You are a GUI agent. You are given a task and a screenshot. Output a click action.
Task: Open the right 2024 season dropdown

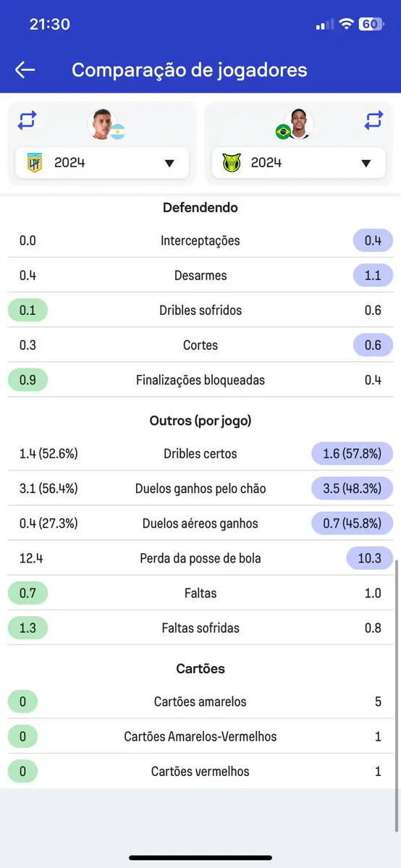point(298,163)
